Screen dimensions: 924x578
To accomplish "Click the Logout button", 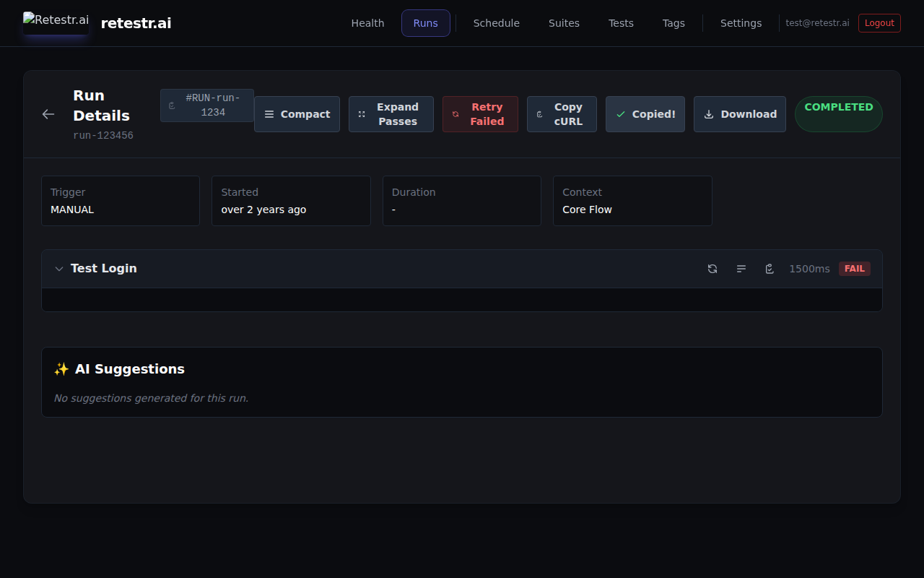I will 879,23.
